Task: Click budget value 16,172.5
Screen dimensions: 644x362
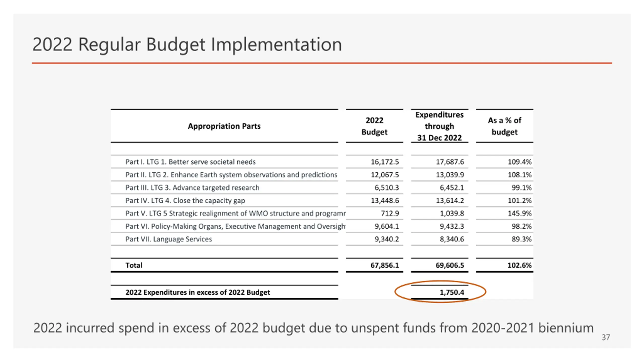Action: 385,162
